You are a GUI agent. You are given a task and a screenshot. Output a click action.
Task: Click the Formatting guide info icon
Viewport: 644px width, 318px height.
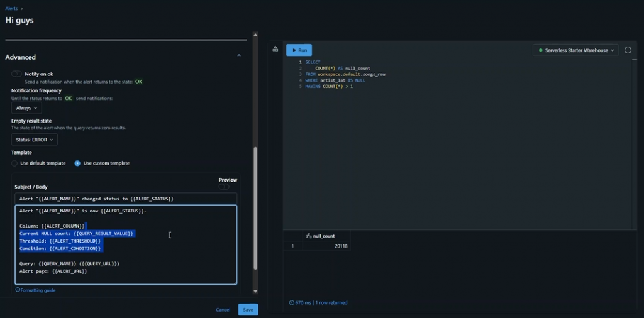coord(18,290)
